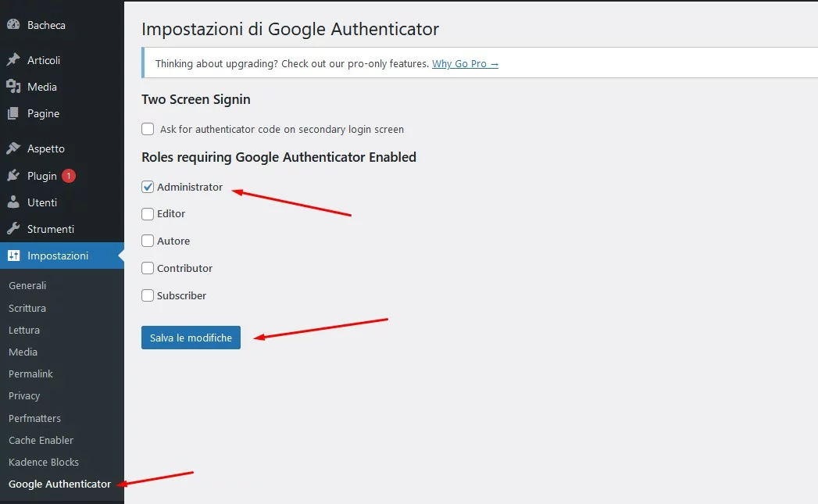Image resolution: width=818 pixels, height=504 pixels.
Task: Follow the Why Go Pro link
Action: coord(465,63)
